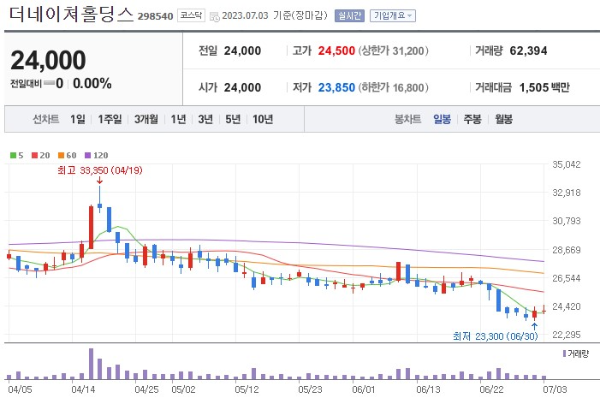Viewport: 600px width, 408px height.
Task: Switch chart to 1년 range
Action: click(178, 119)
